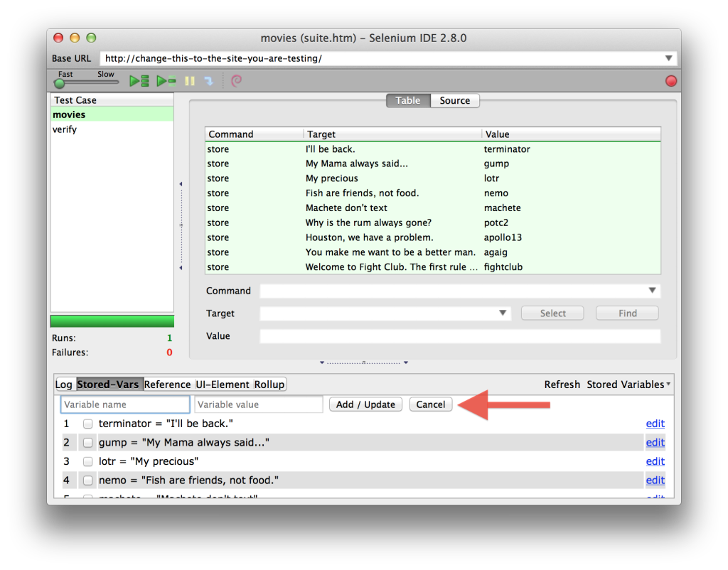
Task: Switch to the Table view tab
Action: pyautogui.click(x=407, y=100)
